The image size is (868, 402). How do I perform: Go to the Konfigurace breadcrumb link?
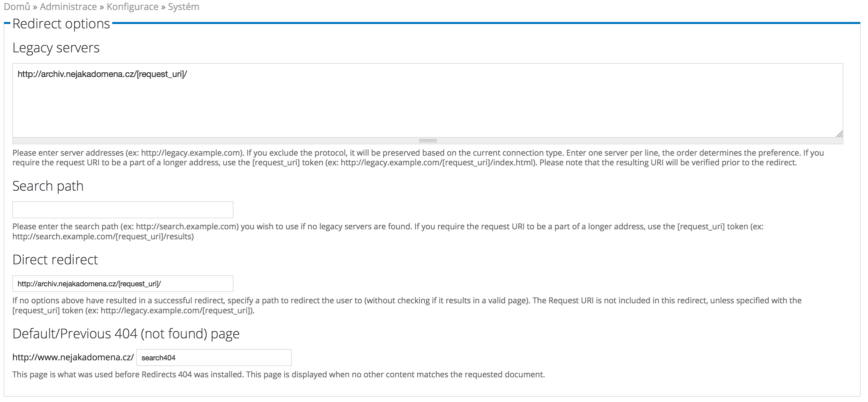click(132, 7)
